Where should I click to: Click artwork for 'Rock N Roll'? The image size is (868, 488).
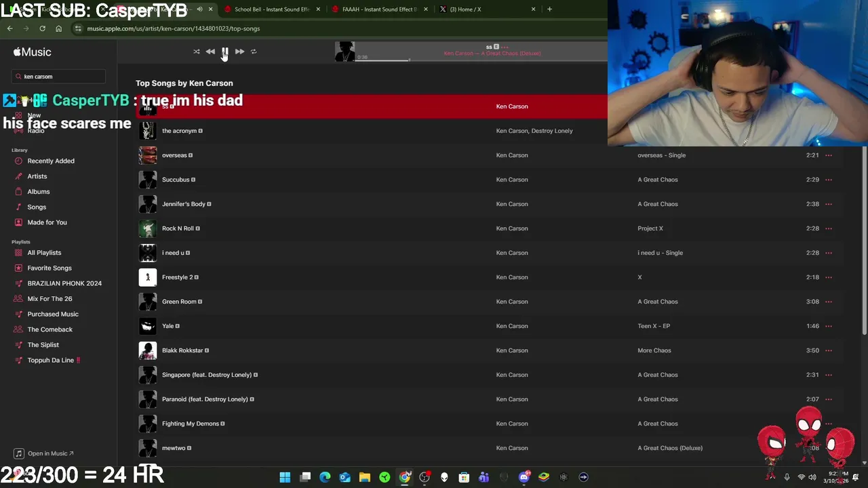148,228
